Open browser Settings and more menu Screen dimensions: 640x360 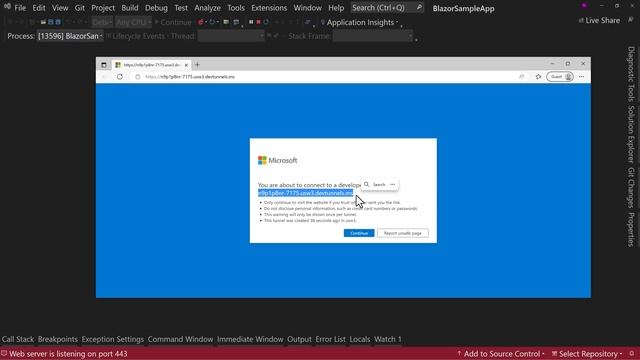(582, 77)
